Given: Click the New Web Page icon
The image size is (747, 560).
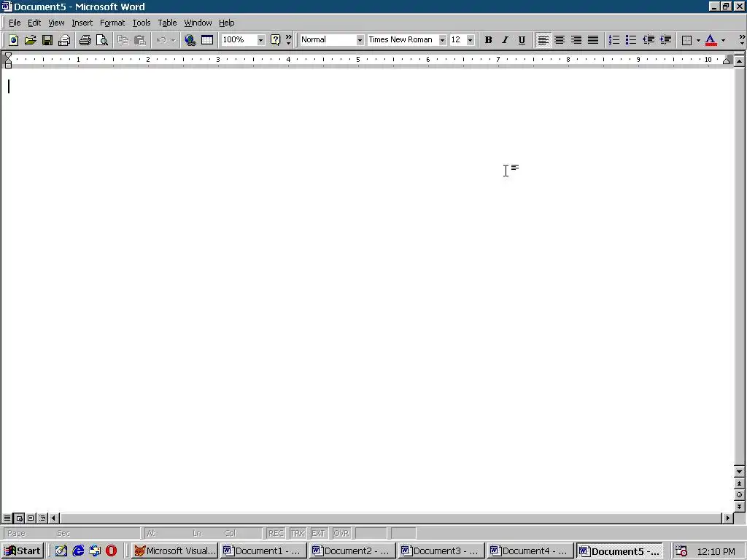Looking at the screenshot, I should [13, 40].
